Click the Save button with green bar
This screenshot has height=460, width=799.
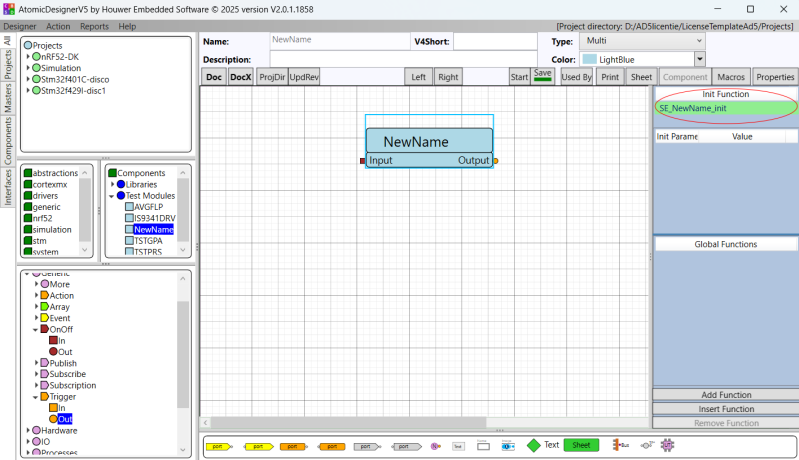coord(543,76)
